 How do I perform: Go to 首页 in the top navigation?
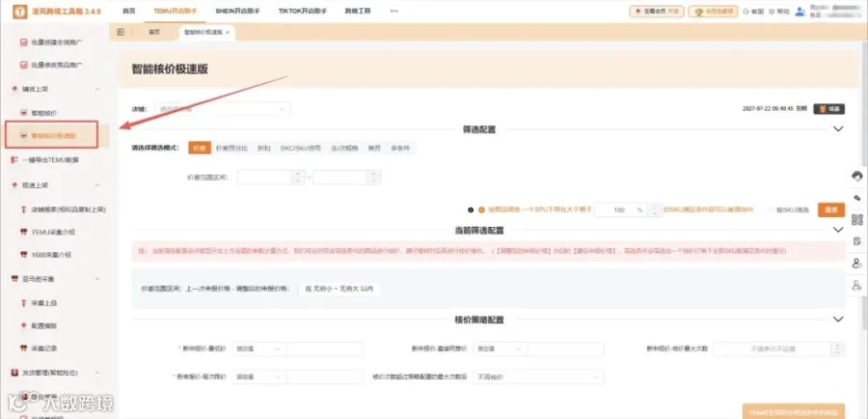129,11
